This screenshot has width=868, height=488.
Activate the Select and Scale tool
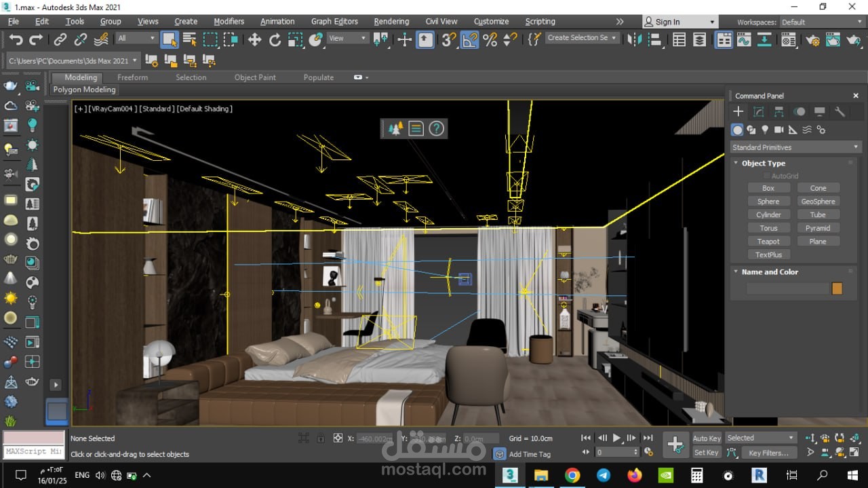(x=295, y=39)
